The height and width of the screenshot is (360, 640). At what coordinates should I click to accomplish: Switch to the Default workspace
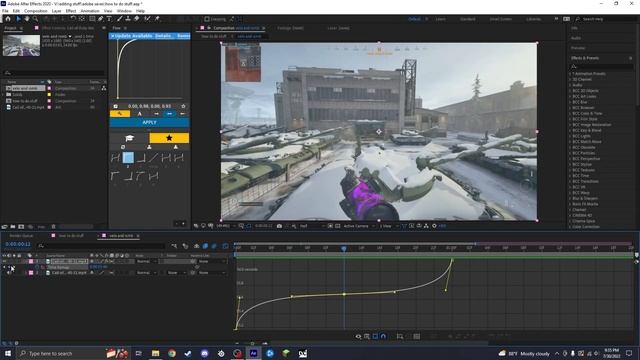tap(414, 19)
